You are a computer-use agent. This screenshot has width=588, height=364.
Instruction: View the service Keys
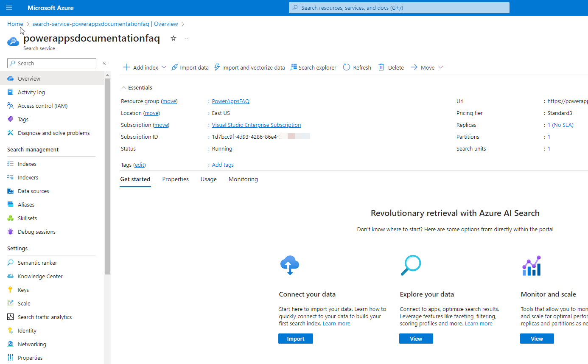tap(23, 289)
